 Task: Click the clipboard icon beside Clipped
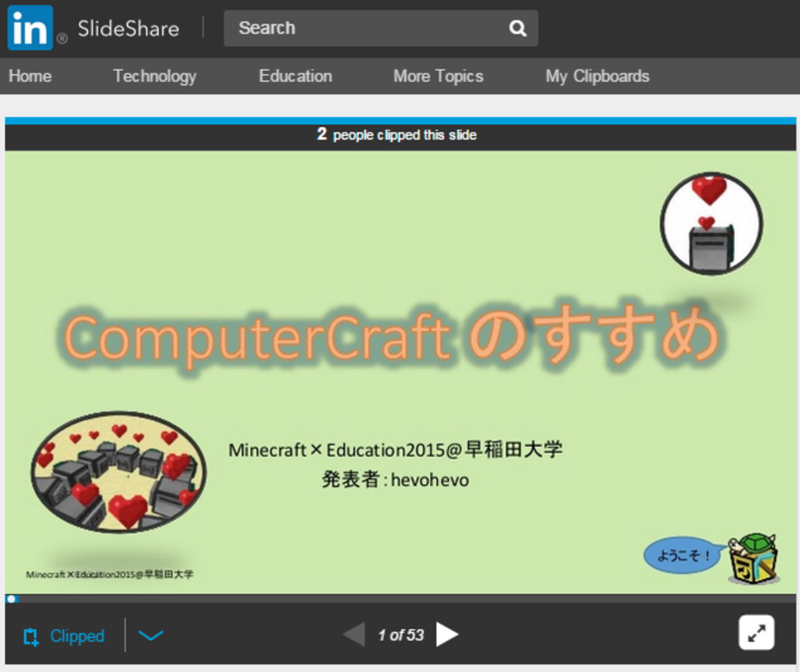pos(31,636)
